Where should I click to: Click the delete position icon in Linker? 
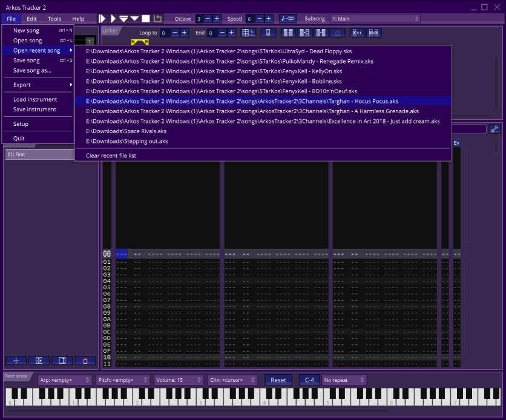(x=338, y=33)
